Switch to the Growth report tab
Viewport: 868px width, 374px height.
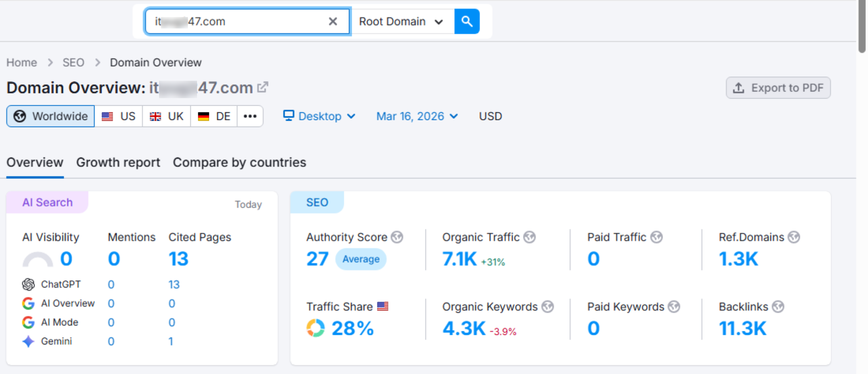118,162
